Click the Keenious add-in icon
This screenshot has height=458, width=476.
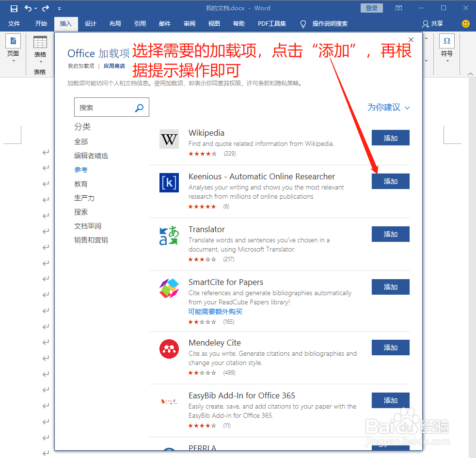(x=169, y=183)
